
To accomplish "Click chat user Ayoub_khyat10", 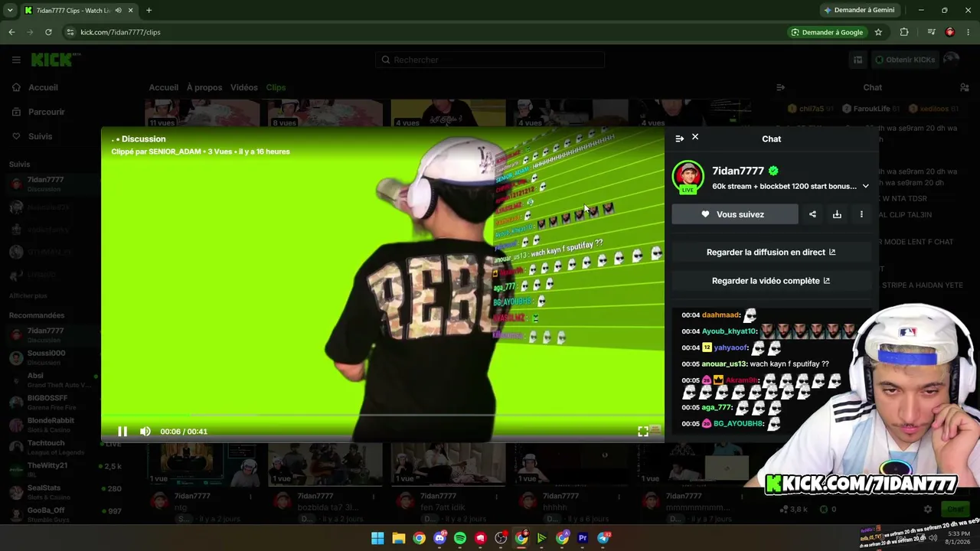I will point(730,331).
